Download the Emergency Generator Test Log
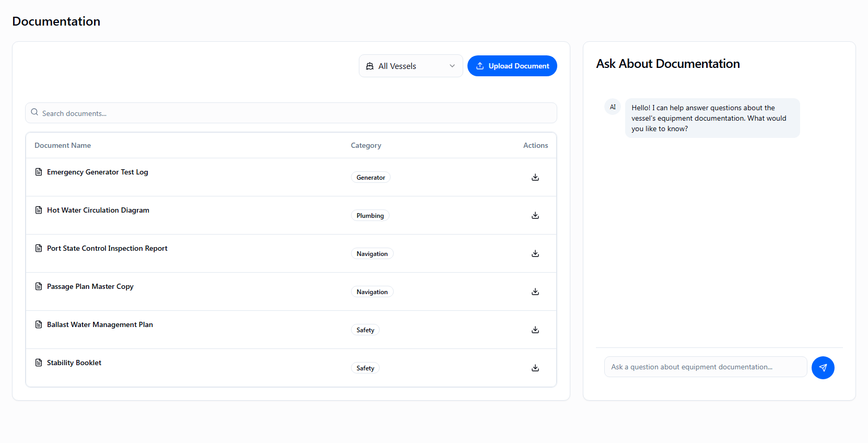Image resolution: width=868 pixels, height=443 pixels. click(535, 177)
